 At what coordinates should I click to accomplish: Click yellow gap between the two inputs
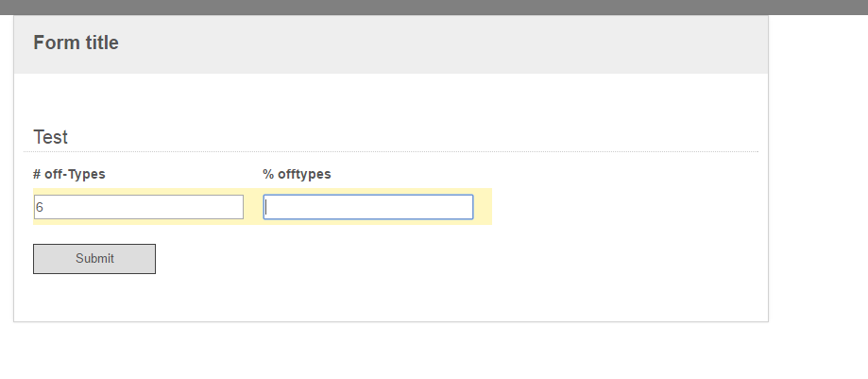[253, 207]
